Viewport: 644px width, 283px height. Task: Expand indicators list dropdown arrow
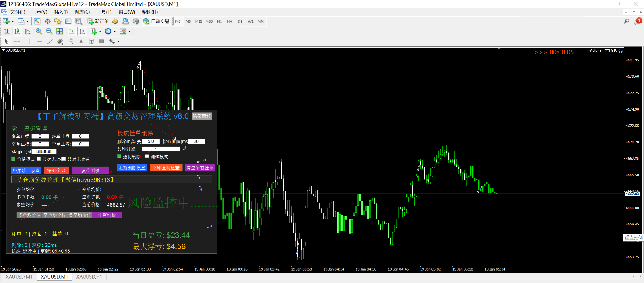[100, 31]
